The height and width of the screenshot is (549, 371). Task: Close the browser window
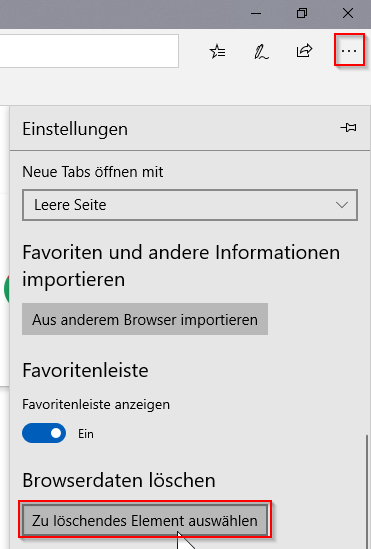[x=348, y=14]
